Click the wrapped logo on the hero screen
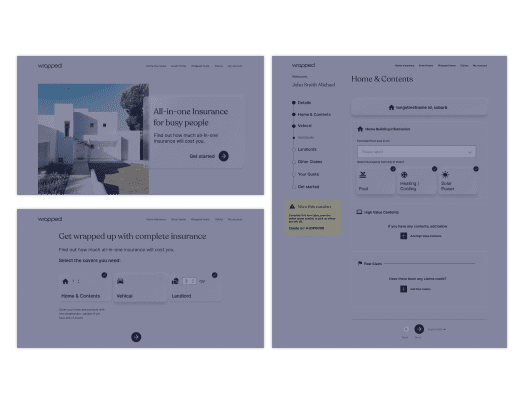The width and height of the screenshot is (524, 404). click(50, 65)
